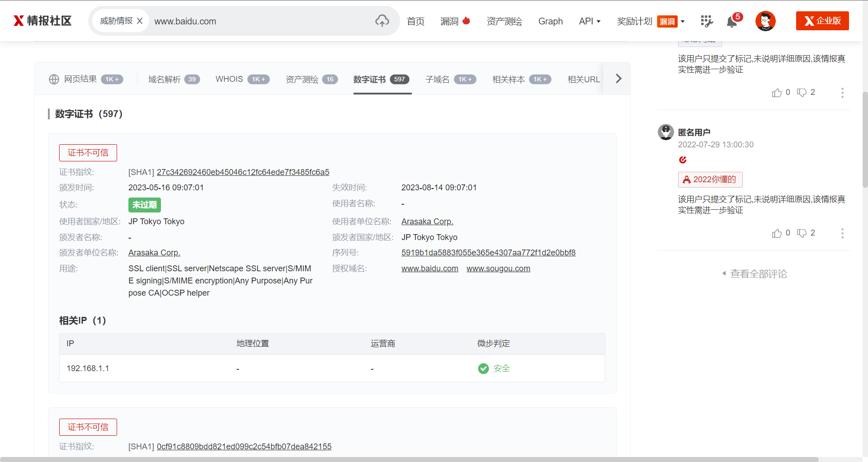Click the cloud upload icon in search bar

[x=382, y=21]
